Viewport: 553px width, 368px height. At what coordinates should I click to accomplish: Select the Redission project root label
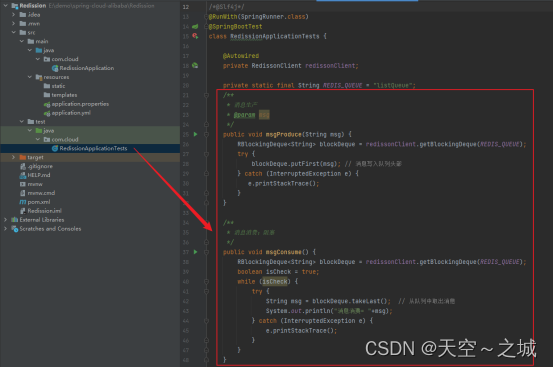33,6
